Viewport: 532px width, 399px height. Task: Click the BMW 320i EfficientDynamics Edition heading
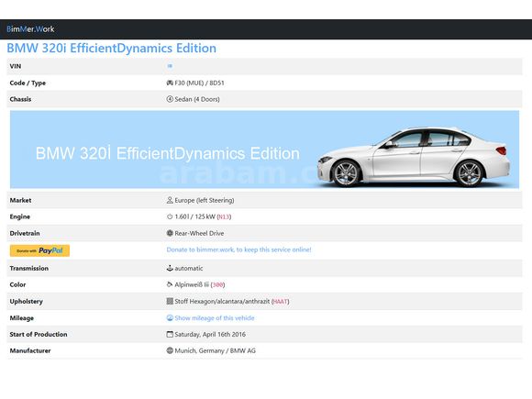click(112, 49)
